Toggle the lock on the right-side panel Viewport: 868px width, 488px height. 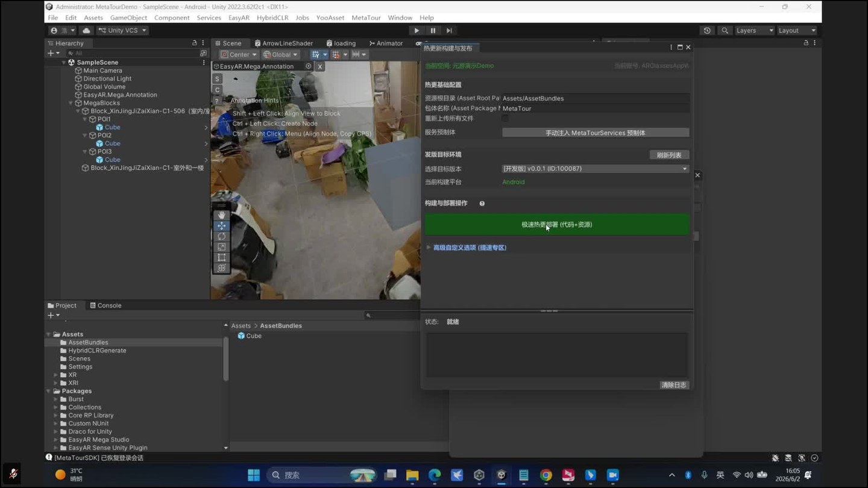[806, 43]
